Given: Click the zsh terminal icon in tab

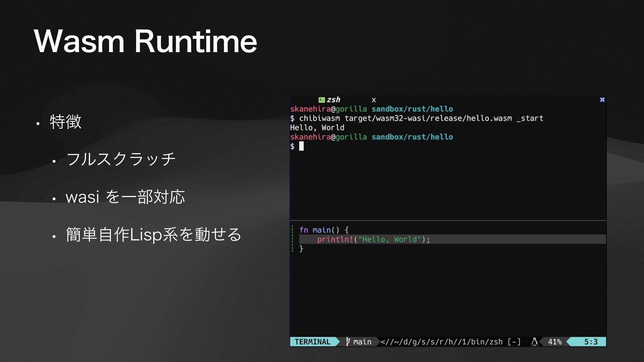Looking at the screenshot, I should [x=321, y=100].
